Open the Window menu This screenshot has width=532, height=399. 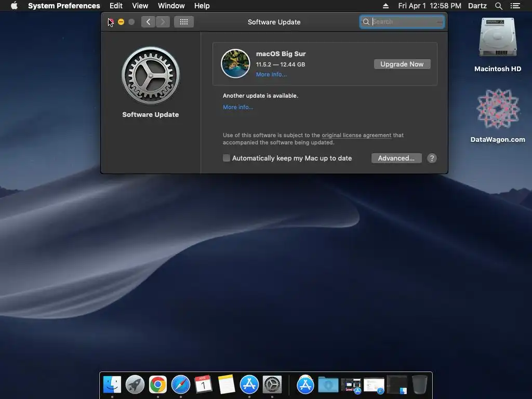171,6
